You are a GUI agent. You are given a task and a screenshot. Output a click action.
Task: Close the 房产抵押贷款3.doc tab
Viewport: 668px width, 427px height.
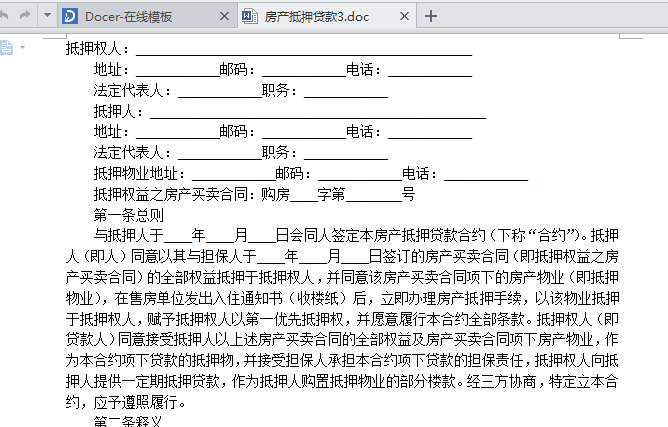pyautogui.click(x=404, y=16)
